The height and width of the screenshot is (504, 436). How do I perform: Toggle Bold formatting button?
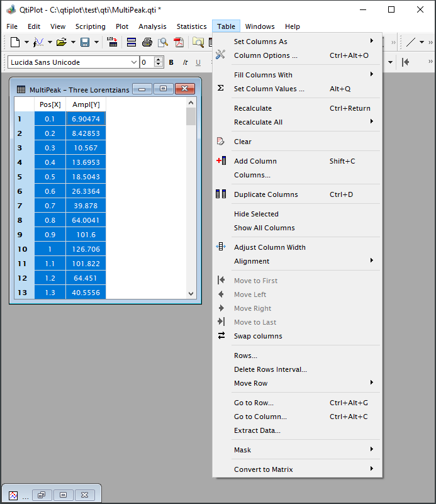[171, 62]
